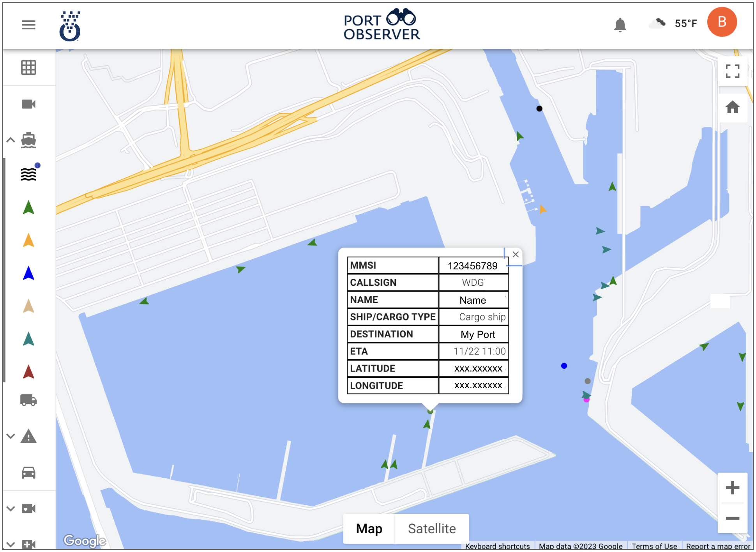Click the MMSI label cell
The height and width of the screenshot is (552, 756).
[393, 265]
